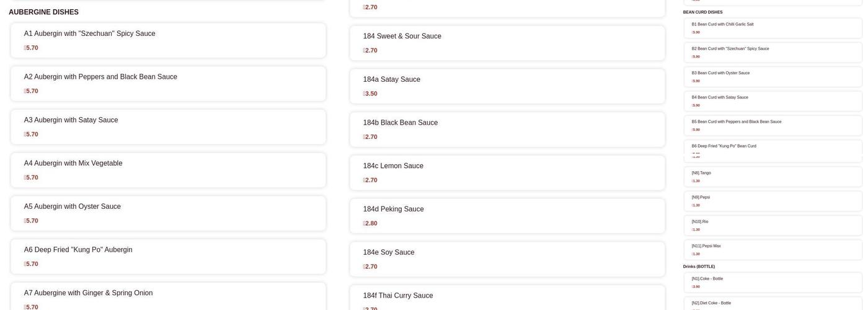Viewport: 868px width, 310px height.
Task: Add 184 Sweet & Sour Sauce
Action: tap(507, 43)
